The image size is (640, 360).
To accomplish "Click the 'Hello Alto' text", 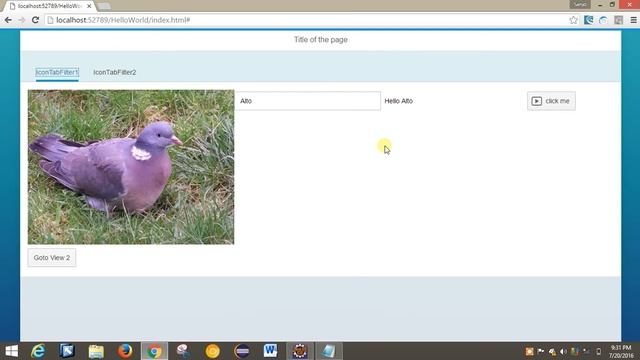I will (x=398, y=101).
